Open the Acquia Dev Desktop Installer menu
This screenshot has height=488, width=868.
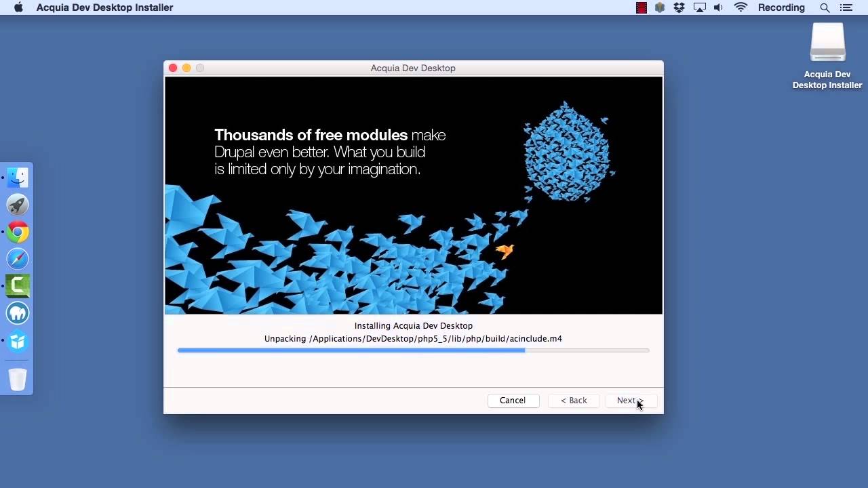104,7
